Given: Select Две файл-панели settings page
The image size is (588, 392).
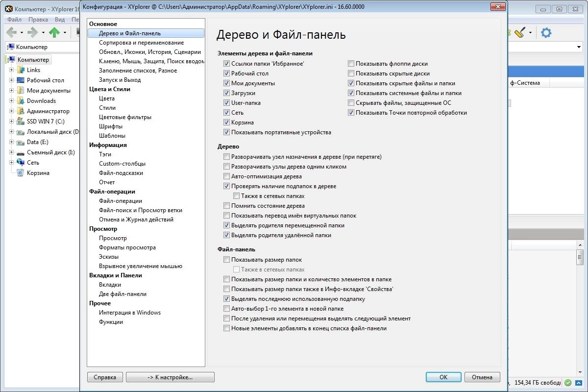Looking at the screenshot, I should click(122, 294).
